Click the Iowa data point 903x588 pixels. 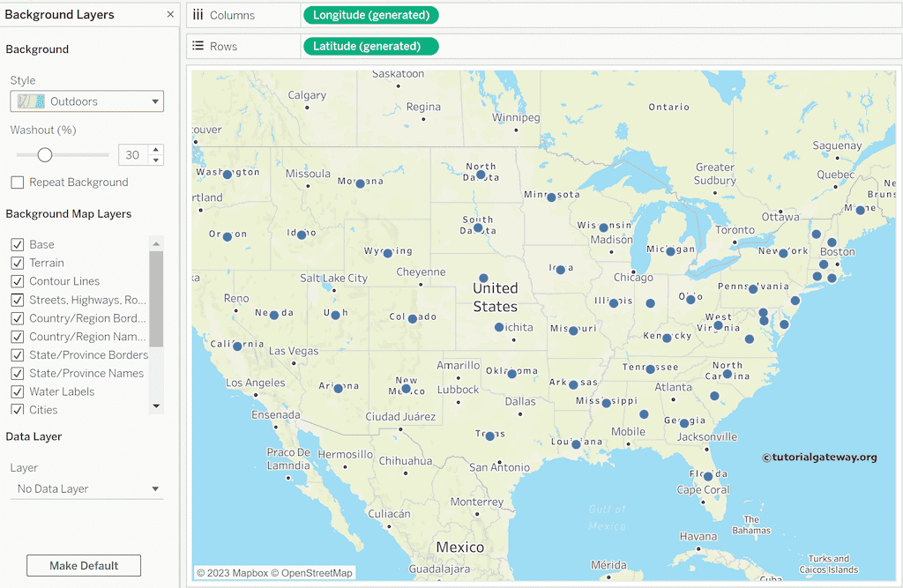560,270
